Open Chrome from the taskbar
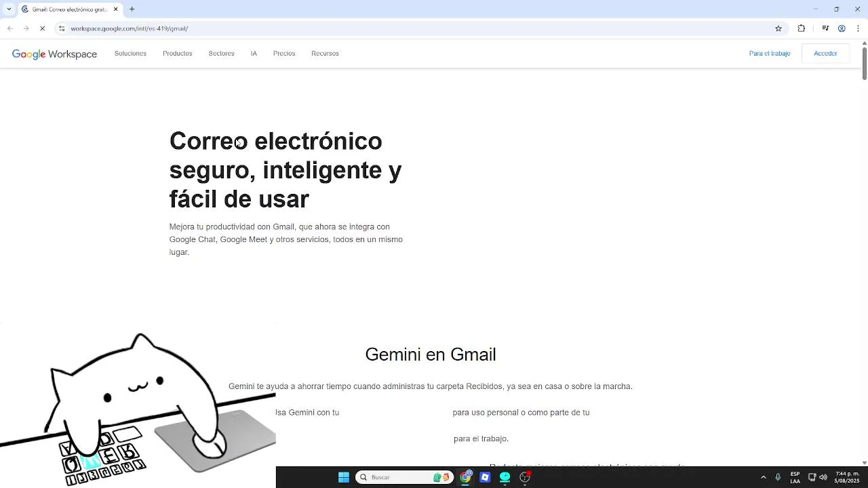 (466, 477)
